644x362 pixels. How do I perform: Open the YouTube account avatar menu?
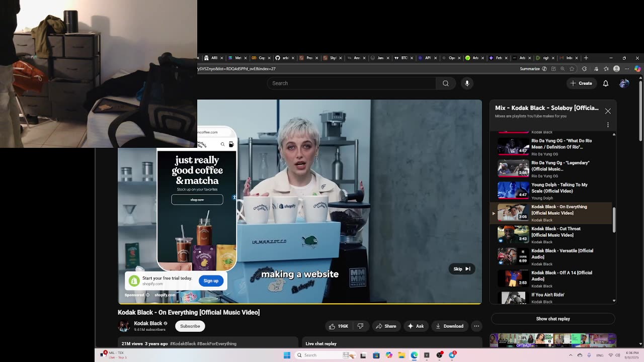click(x=624, y=83)
